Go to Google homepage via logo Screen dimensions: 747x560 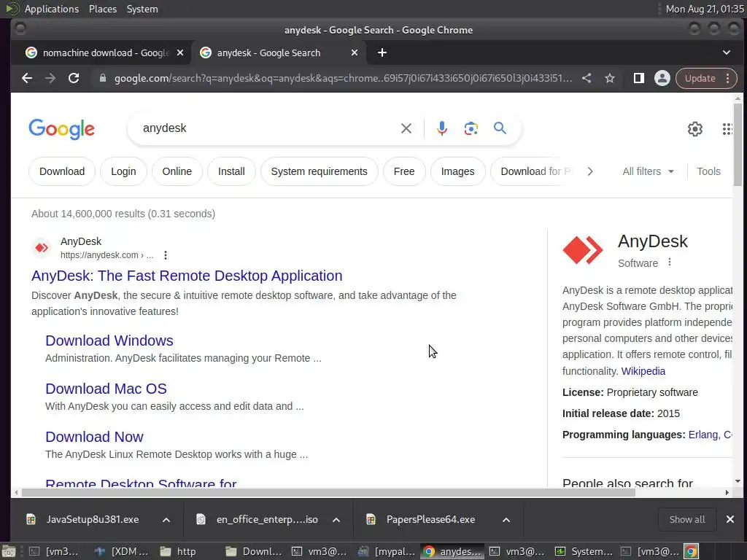(62, 128)
